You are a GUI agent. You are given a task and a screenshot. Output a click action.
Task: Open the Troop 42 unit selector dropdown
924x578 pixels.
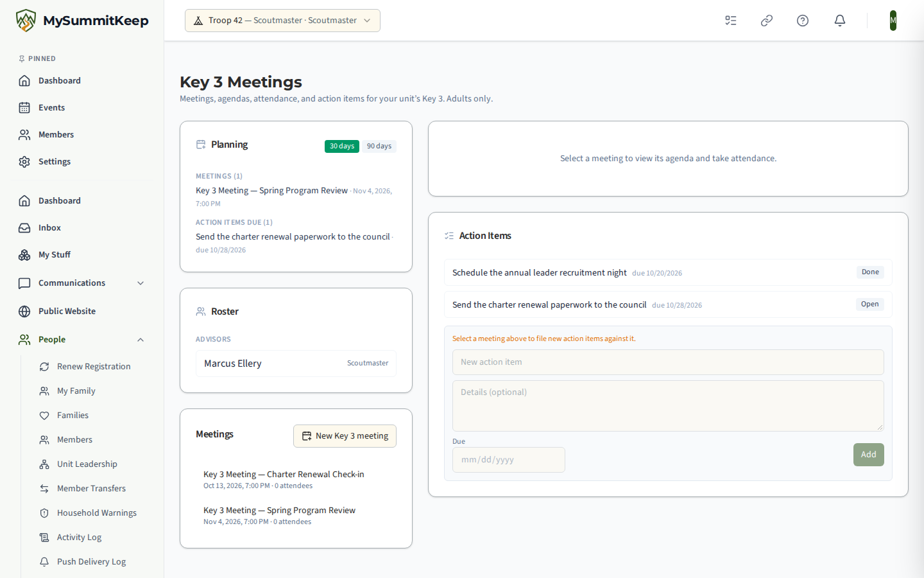click(x=282, y=21)
